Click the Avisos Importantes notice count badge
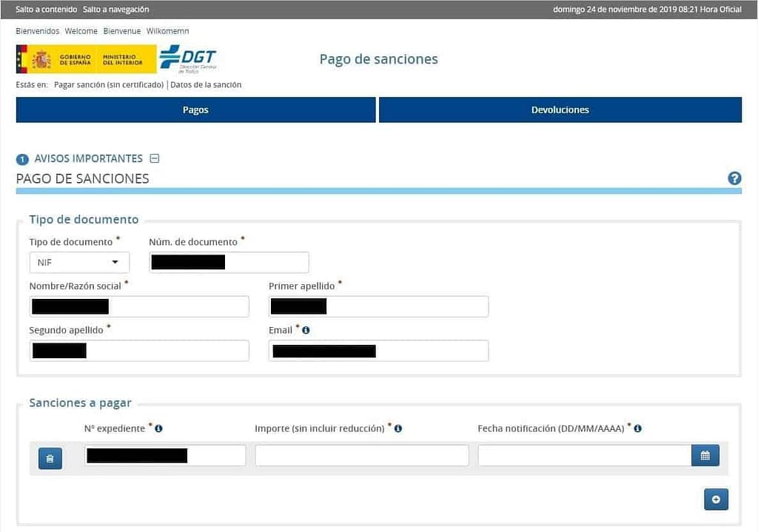758x532 pixels. (22, 159)
